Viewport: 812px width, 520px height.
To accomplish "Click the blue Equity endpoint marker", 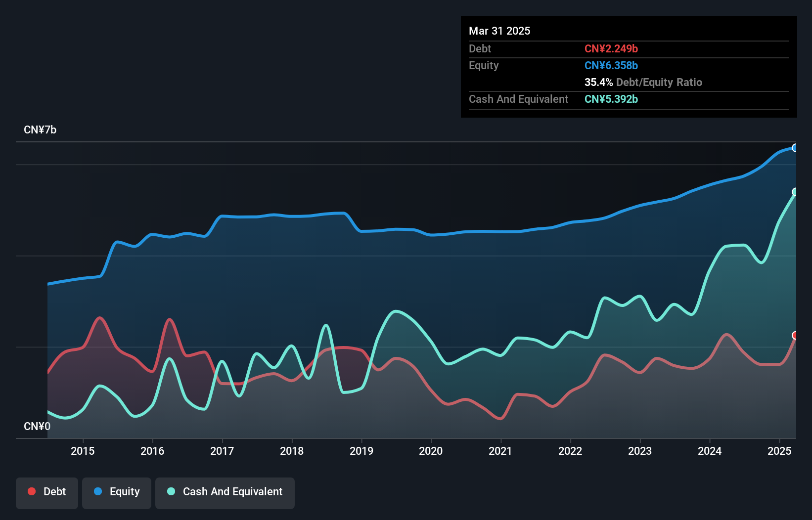I will click(795, 148).
